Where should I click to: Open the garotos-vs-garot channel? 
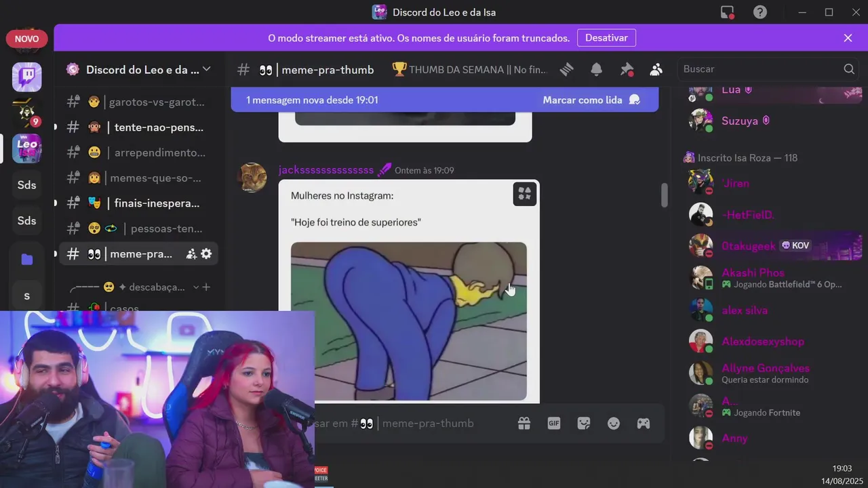pos(139,102)
